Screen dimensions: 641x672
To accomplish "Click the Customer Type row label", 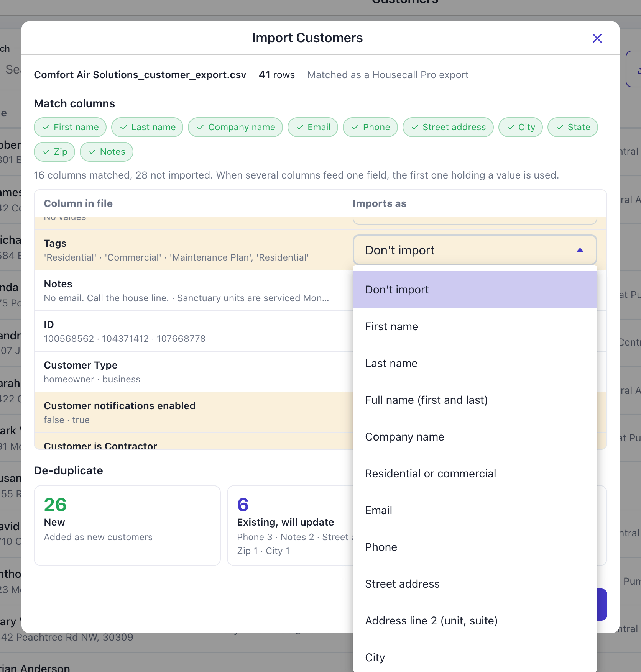I will [x=81, y=365].
